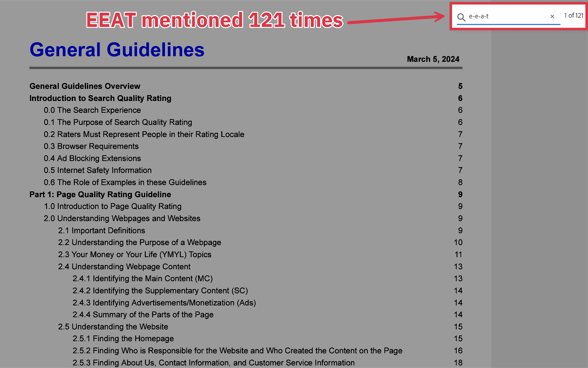Open 2.5.1 Finding the Homepage entry

123,339
